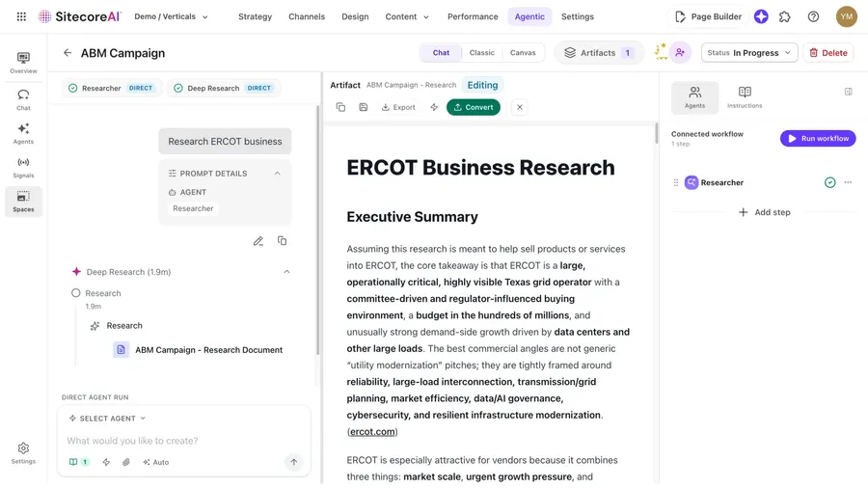This screenshot has width=868, height=488.
Task: Click the yellow sparkle icon near Artifacts
Action: pyautogui.click(x=661, y=52)
